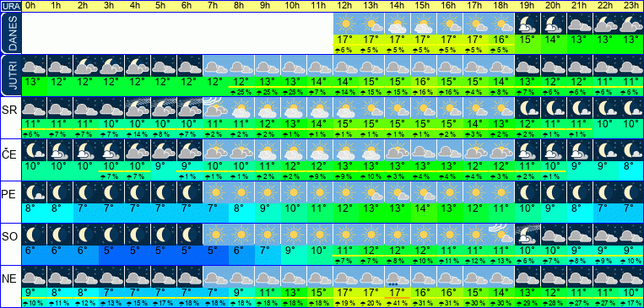The height and width of the screenshot is (308, 644).
Task: Click the 25 % precipitation value for JUTRI at 8h
Action: click(x=241, y=92)
